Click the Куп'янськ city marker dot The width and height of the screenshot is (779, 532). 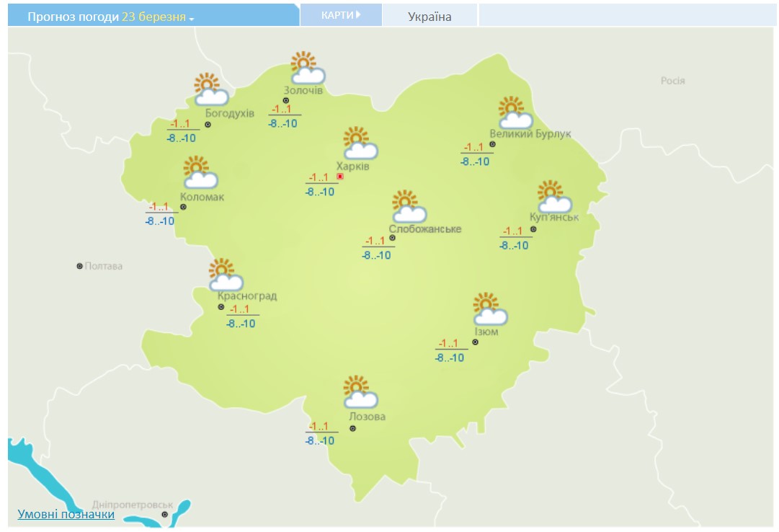[x=533, y=229]
